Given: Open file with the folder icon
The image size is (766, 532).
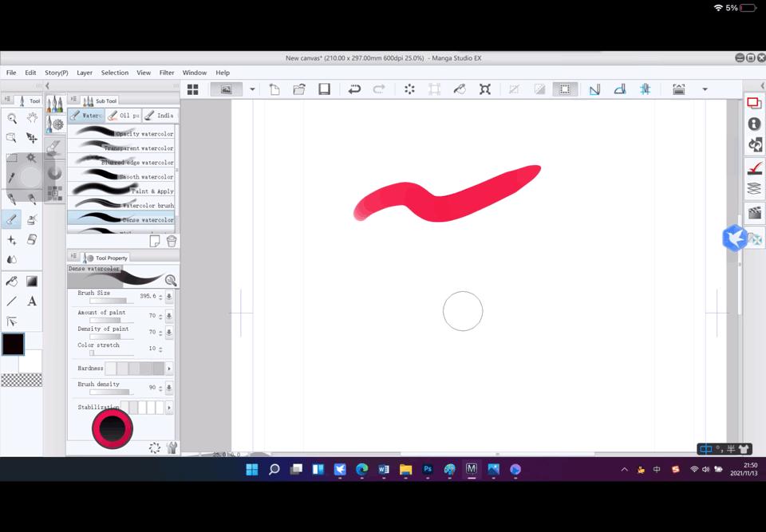Looking at the screenshot, I should (x=299, y=89).
